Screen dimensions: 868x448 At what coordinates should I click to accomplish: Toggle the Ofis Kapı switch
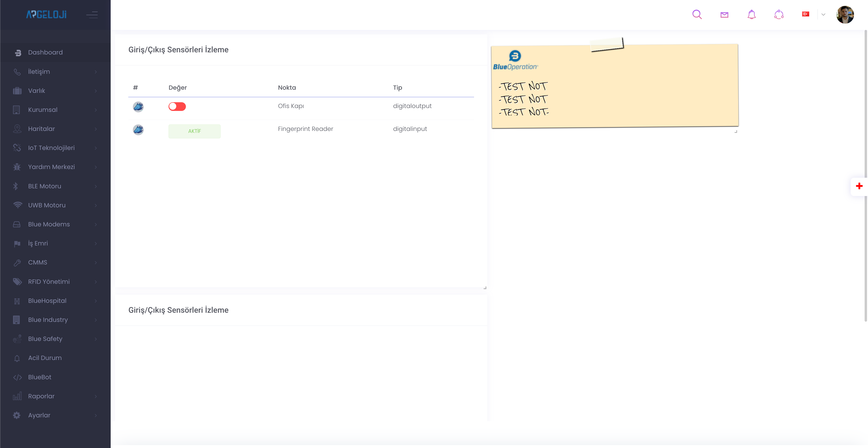[x=177, y=106]
